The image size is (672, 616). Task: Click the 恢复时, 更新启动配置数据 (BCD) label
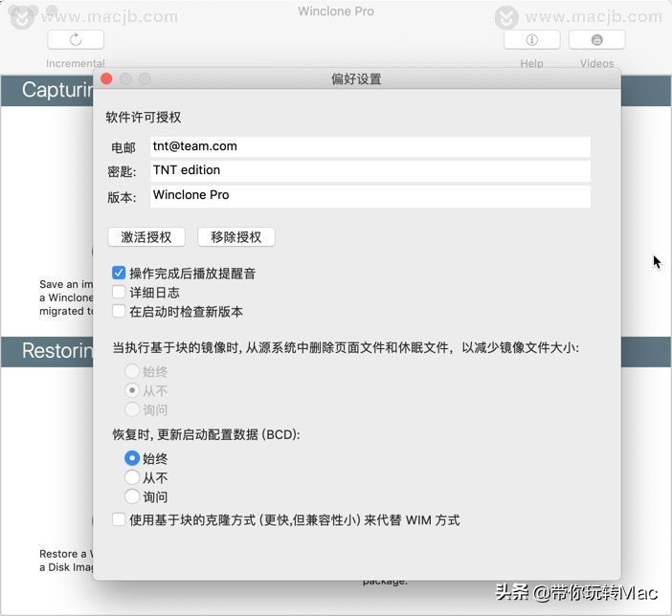(206, 434)
